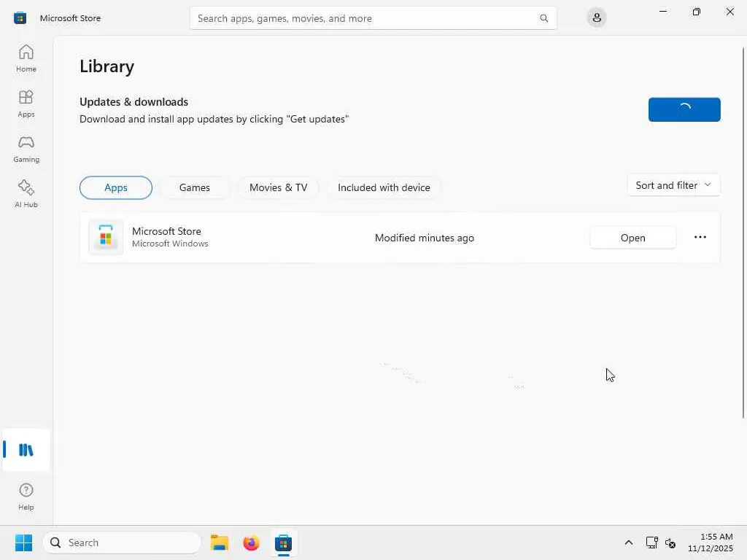Click the 'Microsoft Windows' publisher text
Screen dimensions: 747x560
(x=170, y=244)
